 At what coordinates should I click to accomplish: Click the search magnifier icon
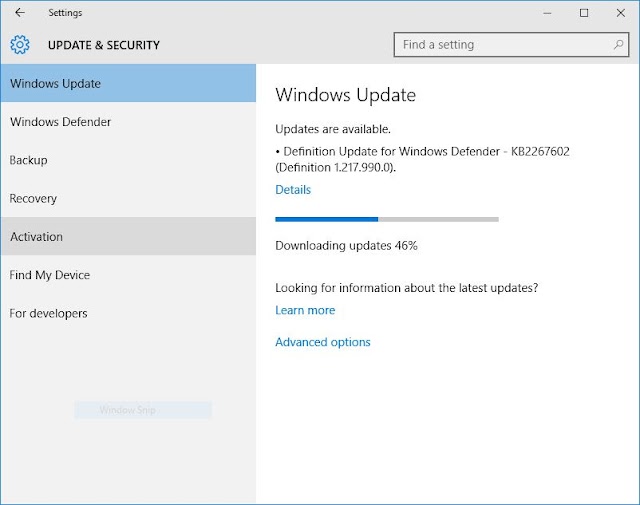[618, 44]
